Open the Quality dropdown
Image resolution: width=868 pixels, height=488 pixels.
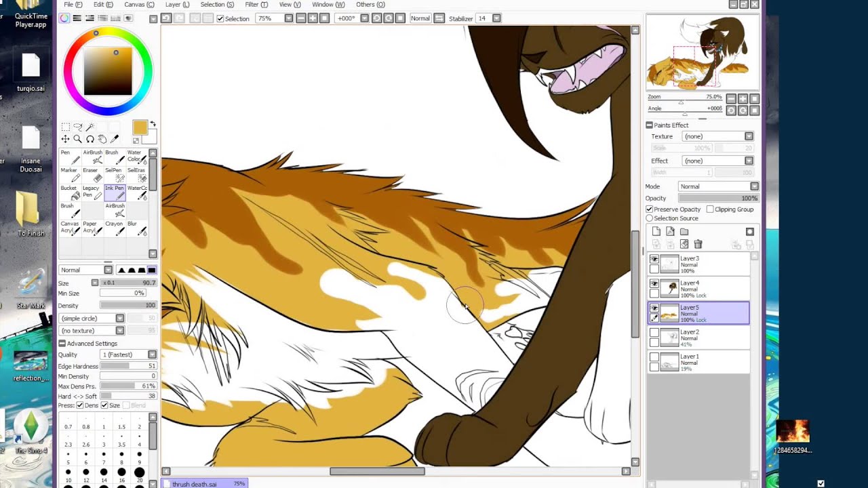(128, 354)
